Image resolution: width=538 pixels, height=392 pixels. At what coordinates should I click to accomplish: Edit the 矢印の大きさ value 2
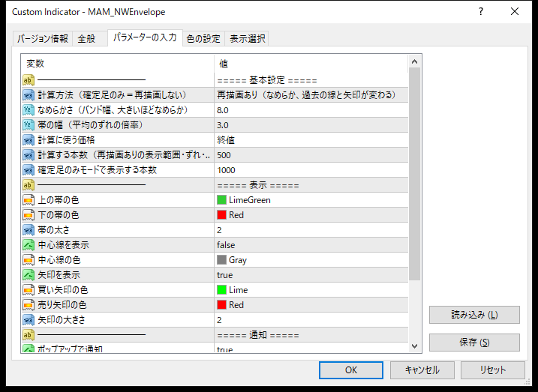tap(311, 320)
